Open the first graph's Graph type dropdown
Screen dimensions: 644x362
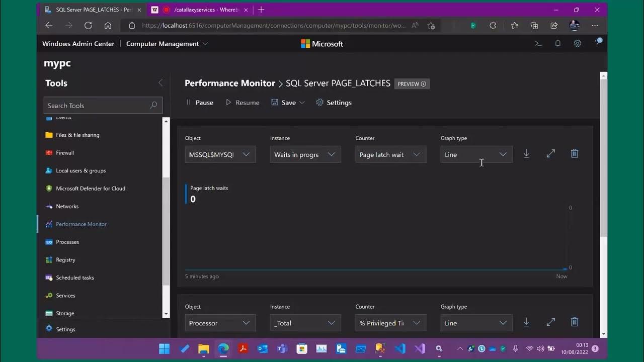pyautogui.click(x=476, y=154)
